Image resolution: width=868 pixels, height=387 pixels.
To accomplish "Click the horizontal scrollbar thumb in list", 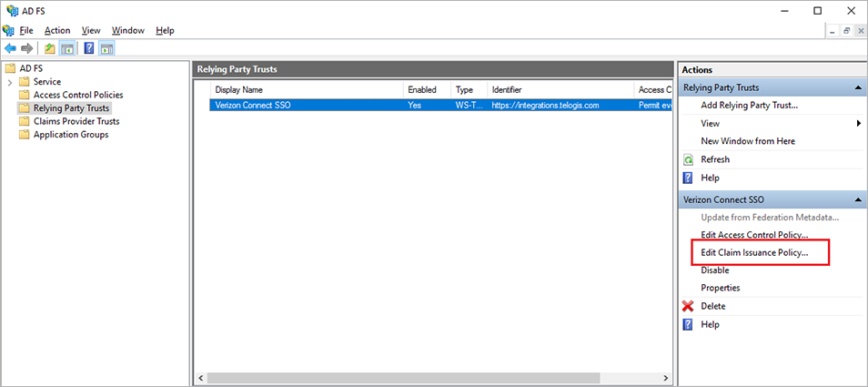I will pyautogui.click(x=404, y=378).
